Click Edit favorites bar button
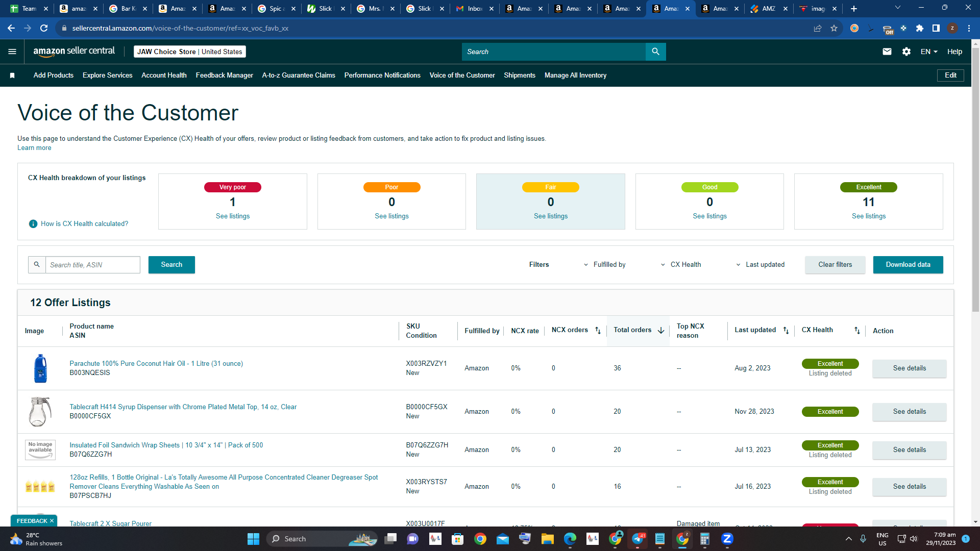Image resolution: width=980 pixels, height=551 pixels. coord(950,76)
